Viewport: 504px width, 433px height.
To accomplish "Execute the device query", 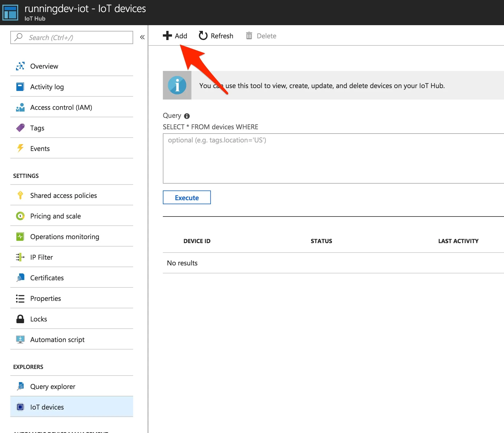I will click(187, 197).
